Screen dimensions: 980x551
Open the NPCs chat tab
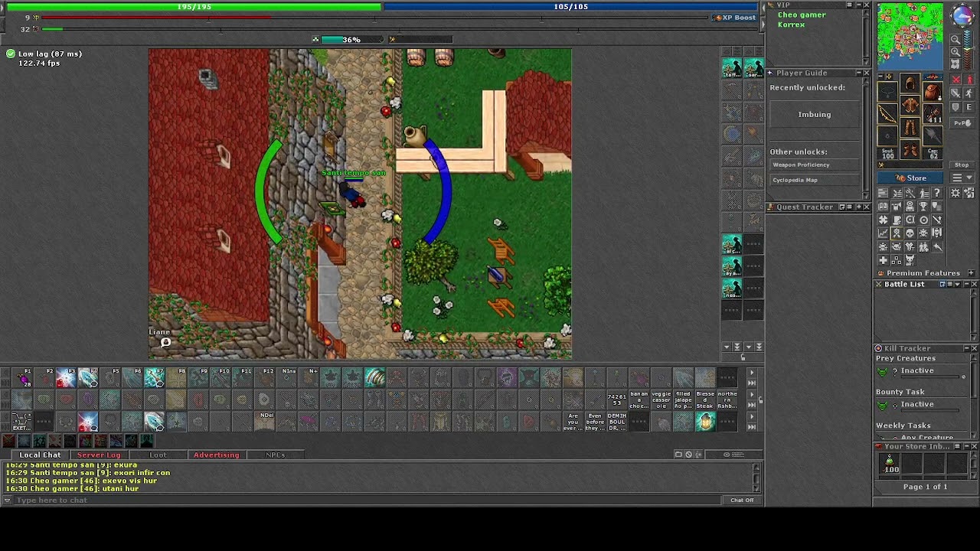[x=276, y=455]
